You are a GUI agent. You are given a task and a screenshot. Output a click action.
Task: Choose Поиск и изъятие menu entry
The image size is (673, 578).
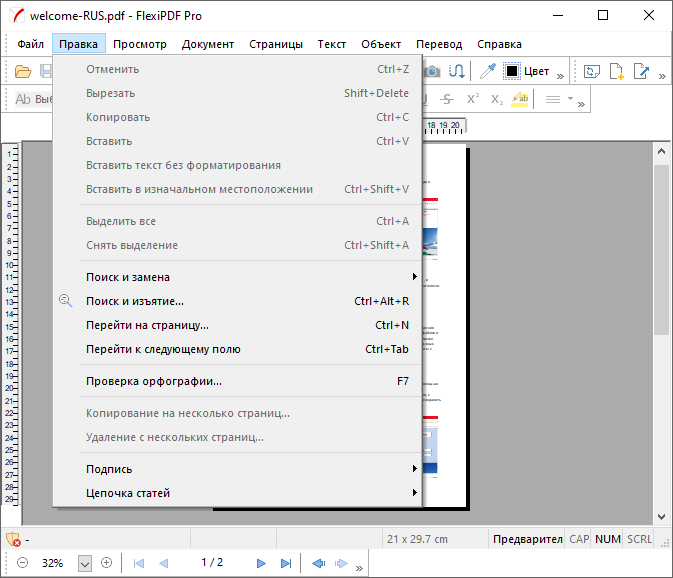click(x=238, y=301)
